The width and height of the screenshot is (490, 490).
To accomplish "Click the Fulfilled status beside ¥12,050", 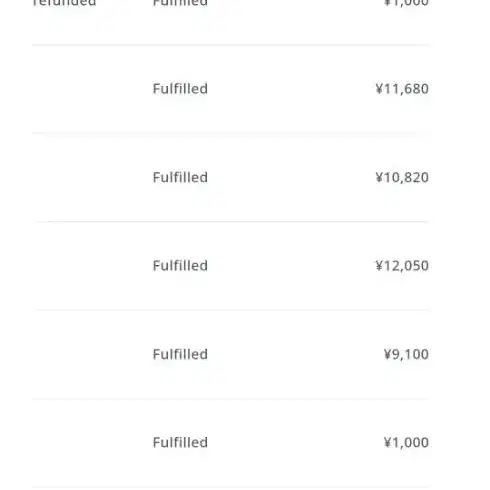I will tap(180, 266).
